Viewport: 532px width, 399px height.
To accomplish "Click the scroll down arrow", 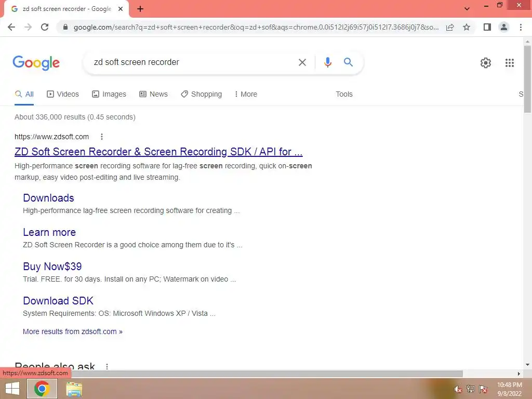I will click(x=527, y=365).
